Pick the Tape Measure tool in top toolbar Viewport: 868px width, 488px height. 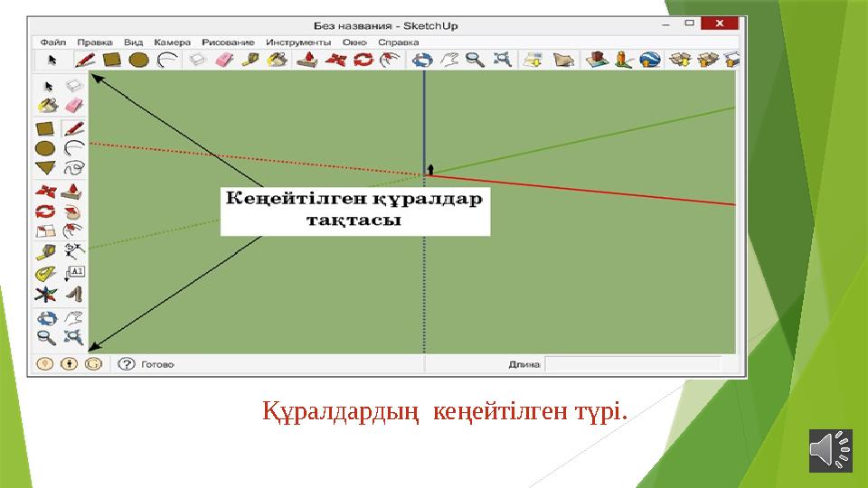pos(250,60)
